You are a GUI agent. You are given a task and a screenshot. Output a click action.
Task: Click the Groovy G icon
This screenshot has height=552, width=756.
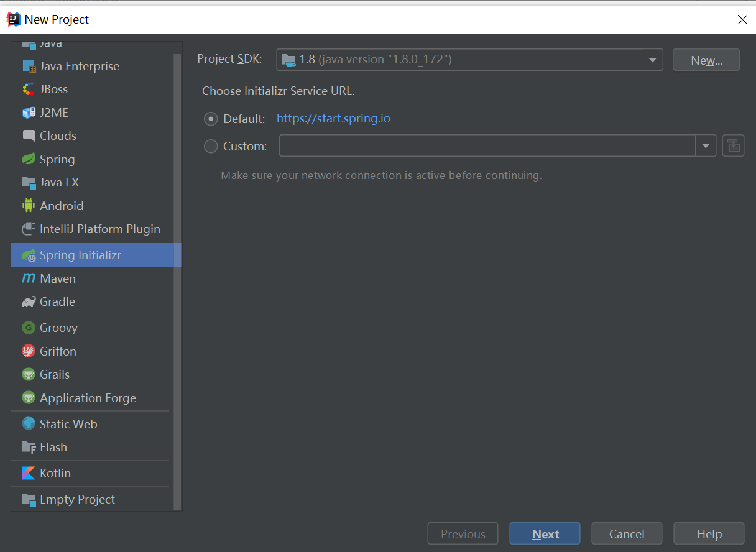tap(29, 328)
